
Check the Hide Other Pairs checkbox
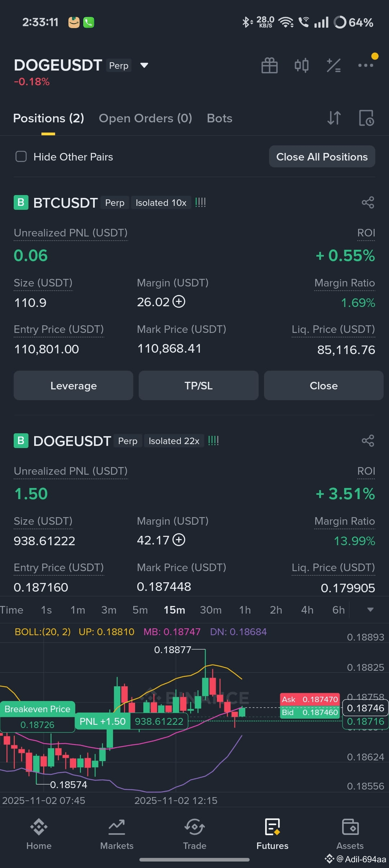click(21, 157)
